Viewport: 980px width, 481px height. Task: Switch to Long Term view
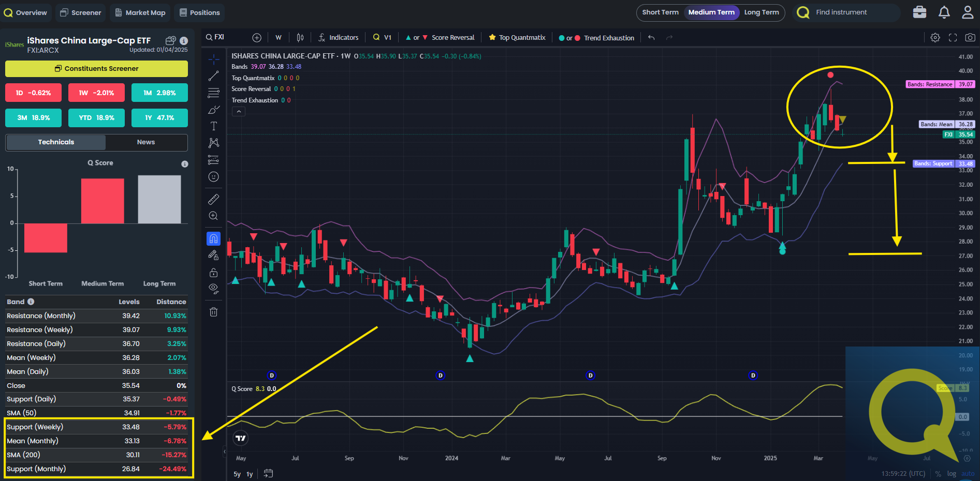[762, 12]
